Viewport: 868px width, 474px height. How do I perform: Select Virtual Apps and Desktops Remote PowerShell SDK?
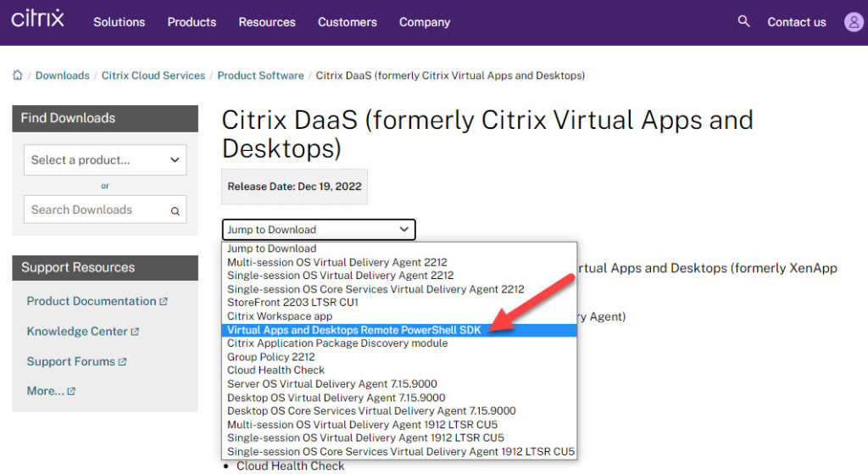(353, 330)
